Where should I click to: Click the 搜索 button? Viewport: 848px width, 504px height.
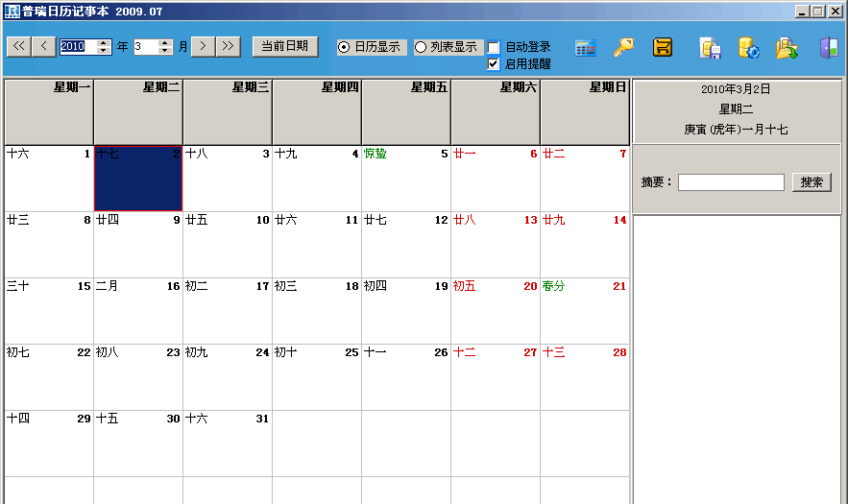(812, 182)
